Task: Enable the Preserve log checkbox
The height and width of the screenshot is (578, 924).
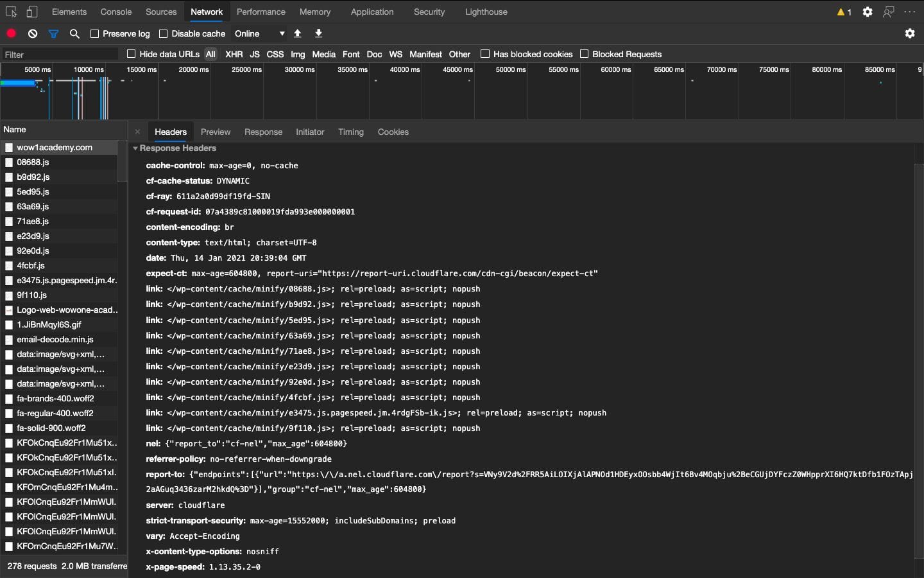Action: pos(94,33)
